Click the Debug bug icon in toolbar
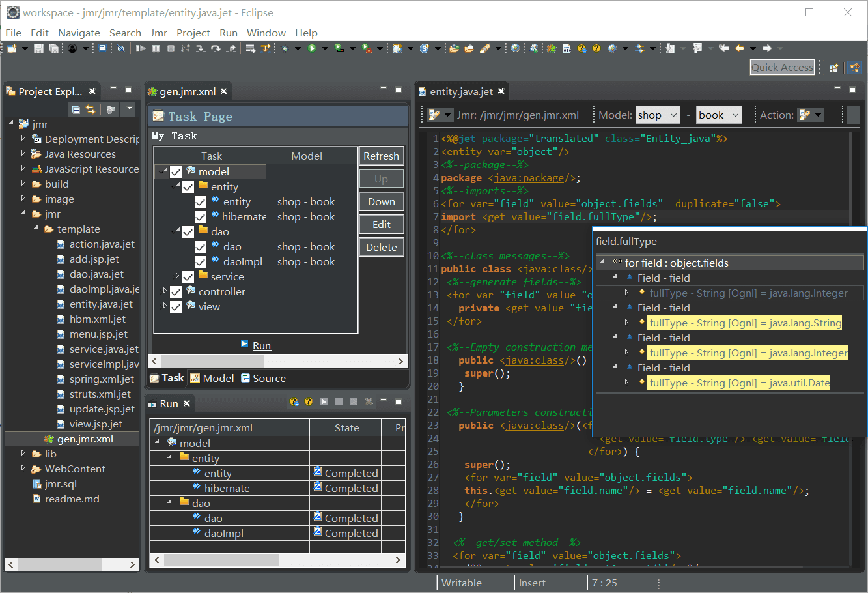Image resolution: width=868 pixels, height=593 pixels. (285, 48)
